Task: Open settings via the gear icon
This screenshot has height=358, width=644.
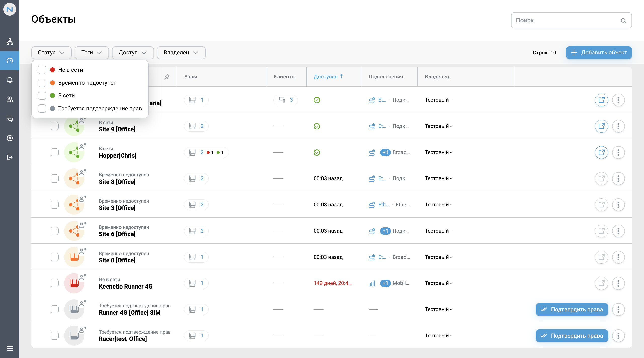Action: 10,138
